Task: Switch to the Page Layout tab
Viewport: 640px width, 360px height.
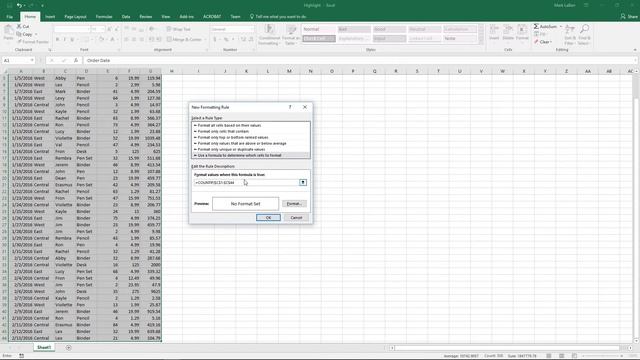Action: coord(75,17)
